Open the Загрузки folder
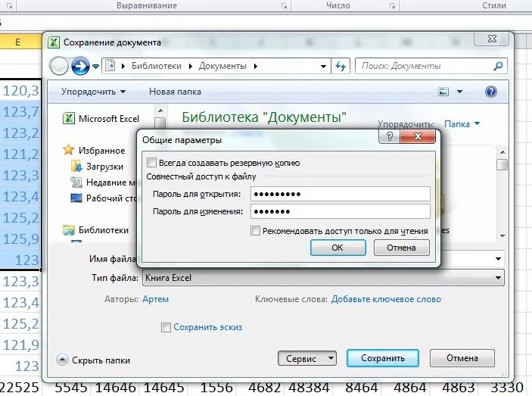 (x=98, y=167)
